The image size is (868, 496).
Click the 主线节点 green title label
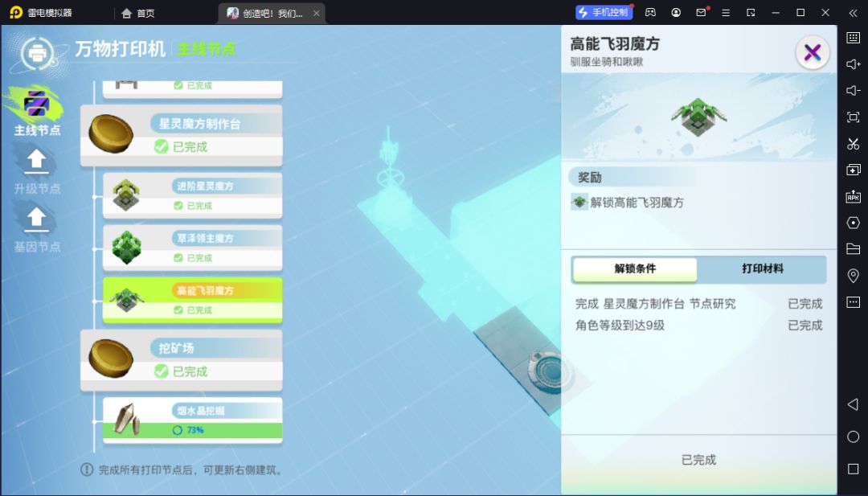click(x=206, y=49)
